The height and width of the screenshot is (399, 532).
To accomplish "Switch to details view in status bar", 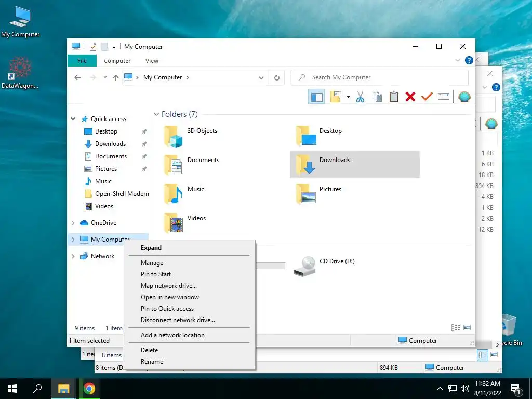I will coord(455,328).
